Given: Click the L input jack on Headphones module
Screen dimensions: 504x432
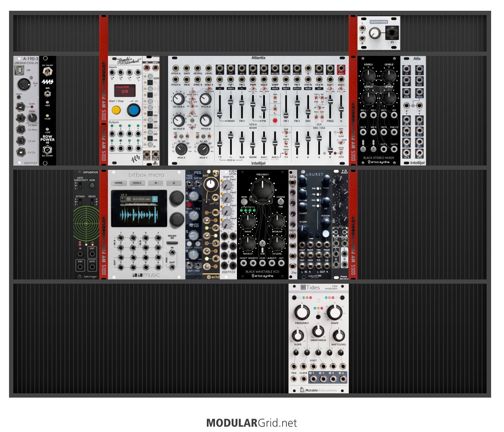Looking at the screenshot, I should 362,28.
